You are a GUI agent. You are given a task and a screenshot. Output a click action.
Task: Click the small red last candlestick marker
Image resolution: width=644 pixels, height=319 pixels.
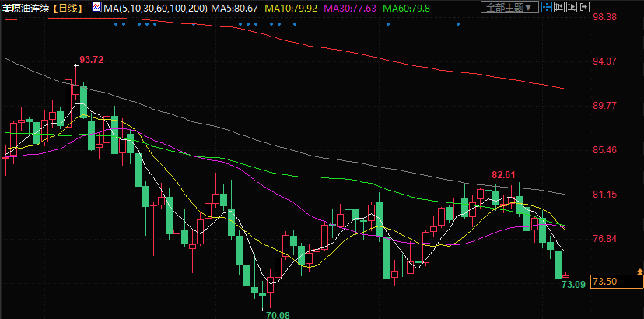point(565,276)
